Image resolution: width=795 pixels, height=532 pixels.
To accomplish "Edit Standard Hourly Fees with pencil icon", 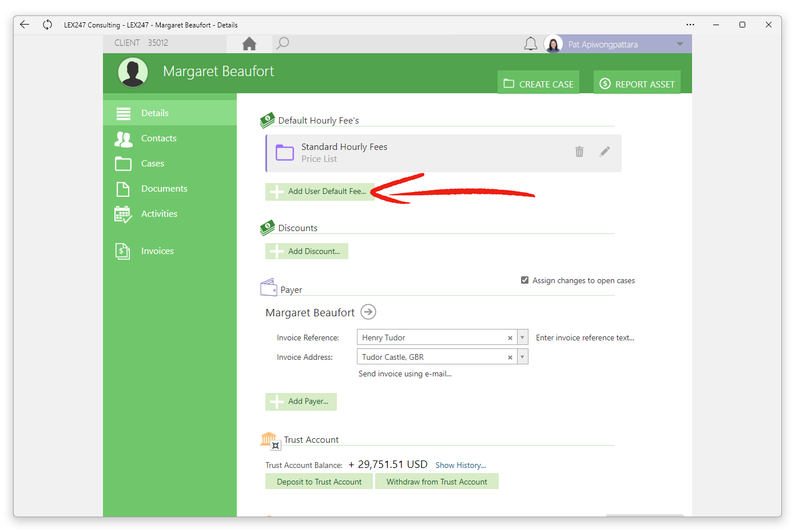I will pos(605,152).
